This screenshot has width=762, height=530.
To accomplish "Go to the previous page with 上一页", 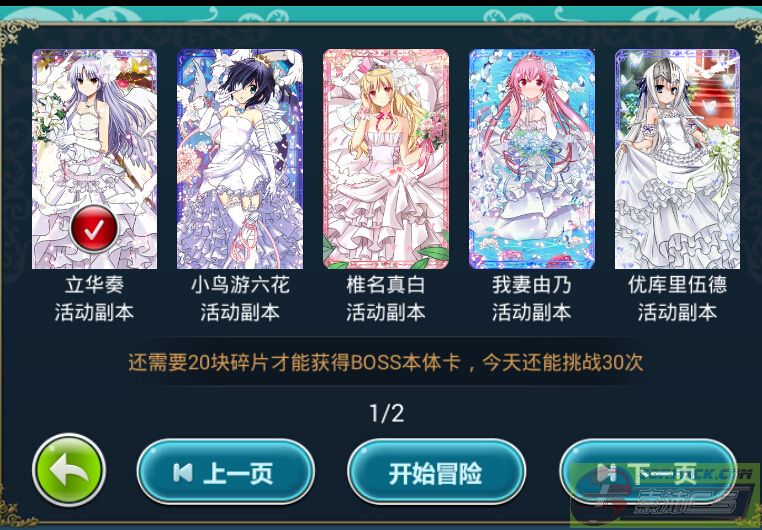I will coord(226,472).
